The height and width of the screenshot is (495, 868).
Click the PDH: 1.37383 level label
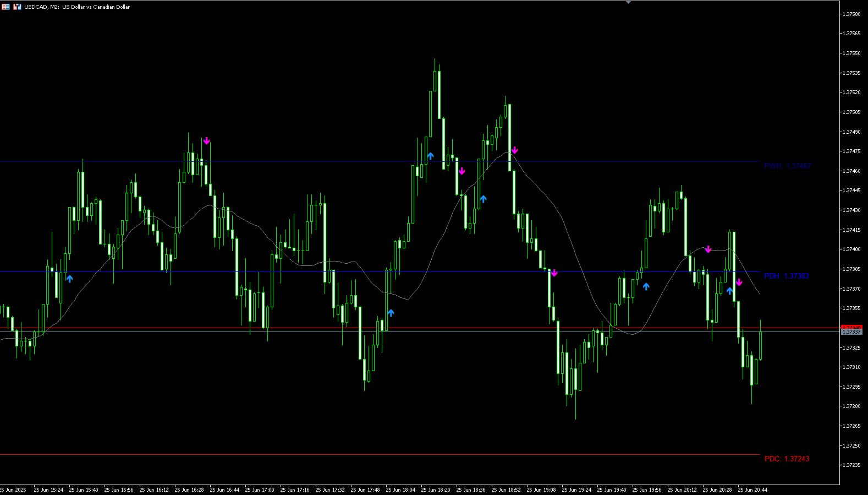(x=786, y=276)
